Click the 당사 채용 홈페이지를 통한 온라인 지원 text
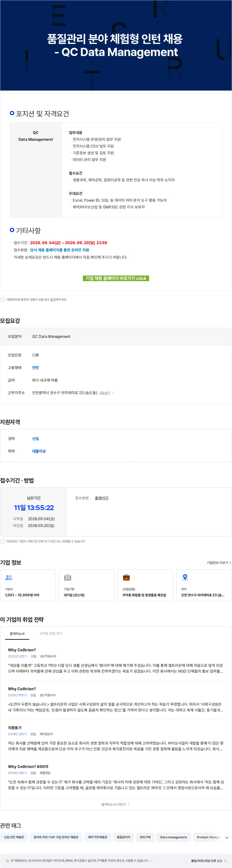Viewport: 232px width, 868px height. (x=60, y=250)
